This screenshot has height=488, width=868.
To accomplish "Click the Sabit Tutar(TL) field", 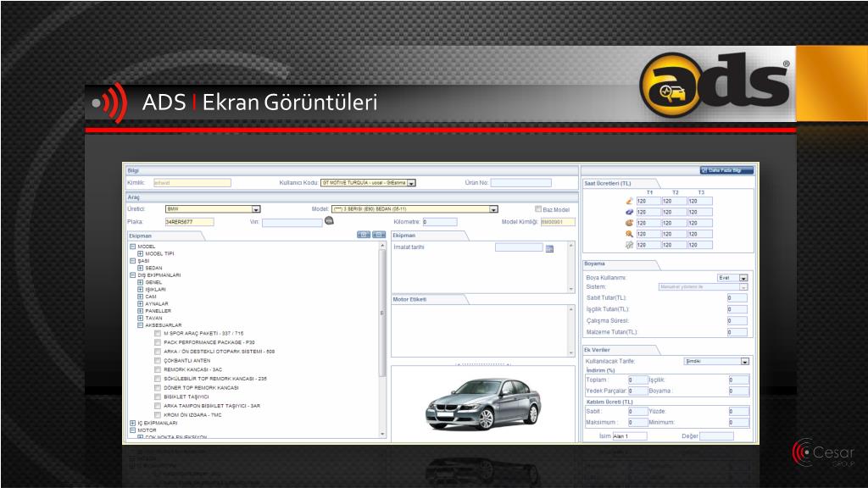I will coord(737,297).
